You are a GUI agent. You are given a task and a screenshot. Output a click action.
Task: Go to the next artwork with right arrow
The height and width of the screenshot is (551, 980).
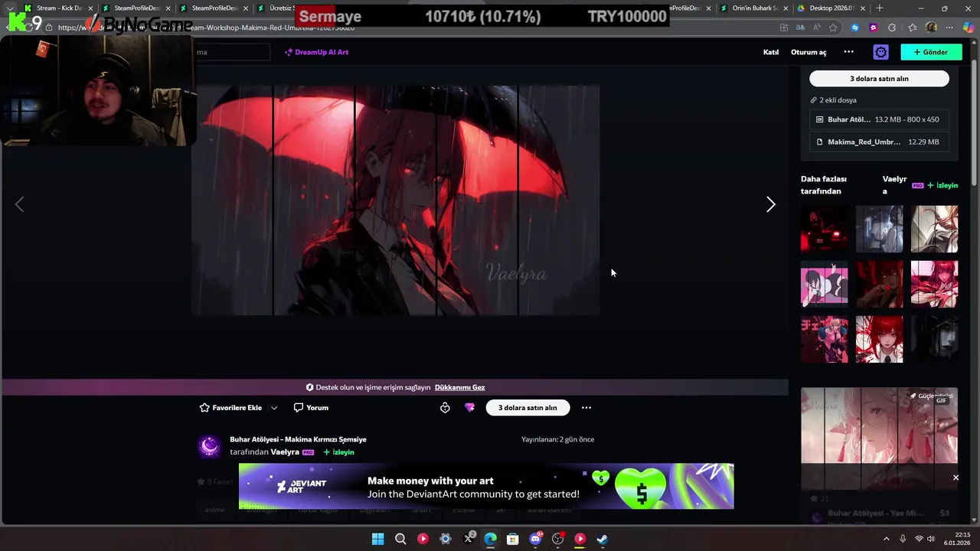(x=771, y=204)
